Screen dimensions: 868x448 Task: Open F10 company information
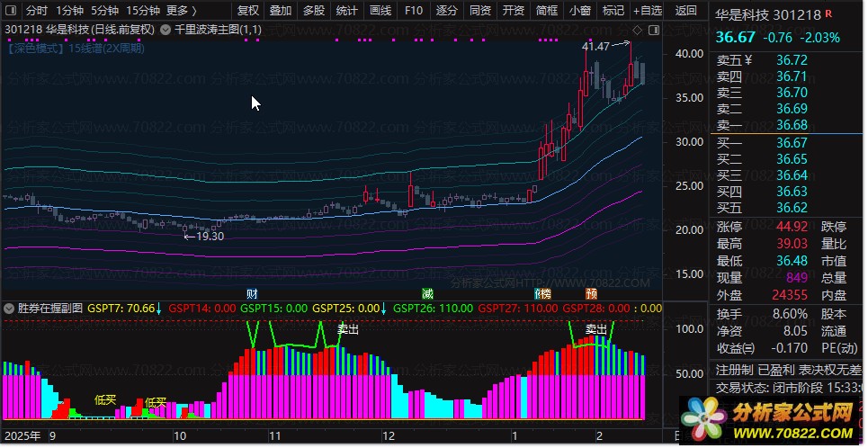414,11
